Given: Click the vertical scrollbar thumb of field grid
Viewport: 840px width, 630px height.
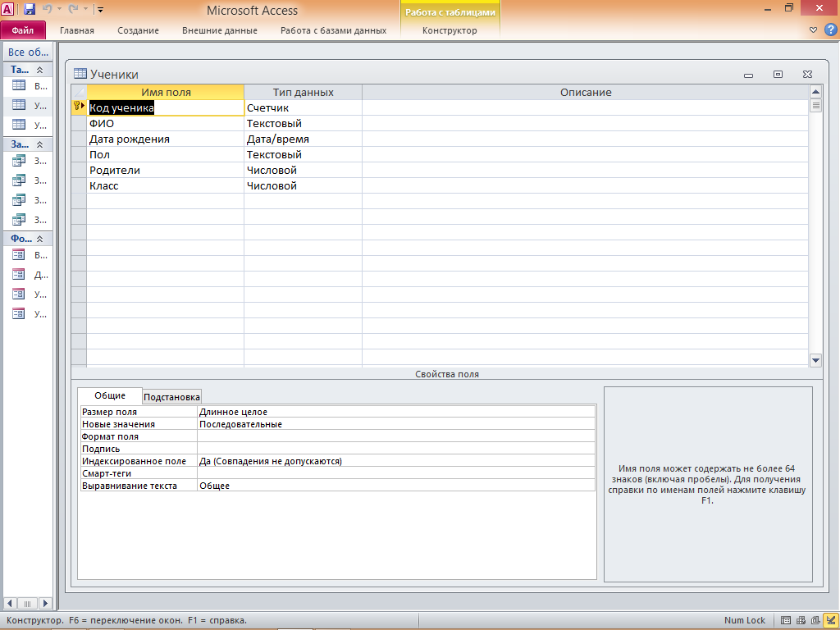Looking at the screenshot, I should tap(815, 106).
